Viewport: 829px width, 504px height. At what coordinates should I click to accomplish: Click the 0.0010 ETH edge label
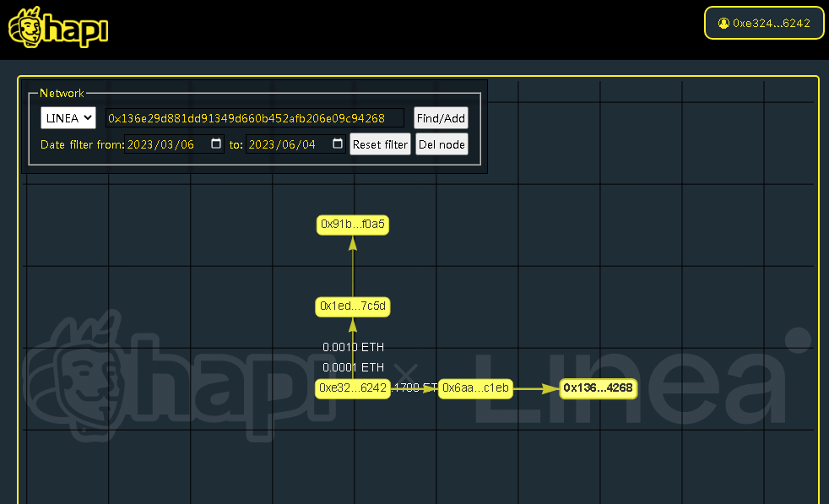353,348
